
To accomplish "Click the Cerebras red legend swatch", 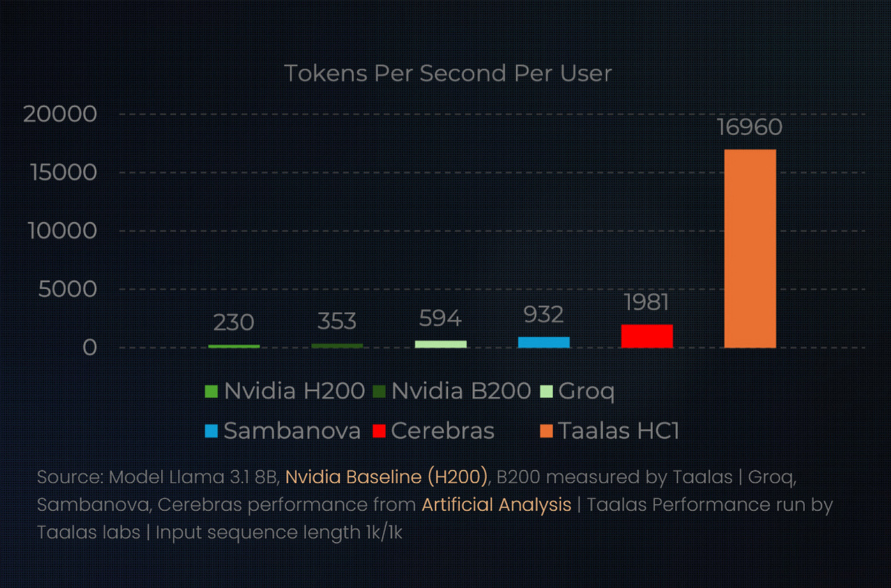I will pos(378,431).
